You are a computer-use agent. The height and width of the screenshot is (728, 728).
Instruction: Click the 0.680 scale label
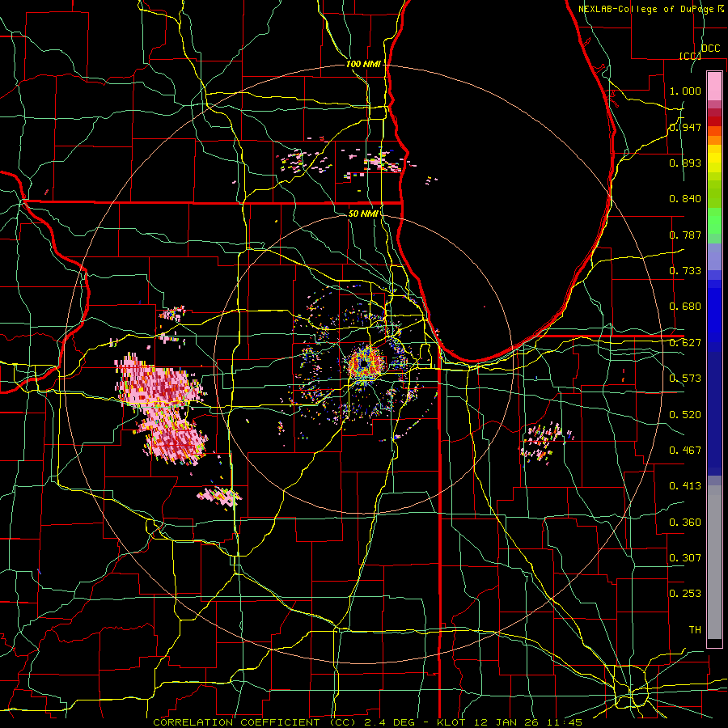point(685,307)
